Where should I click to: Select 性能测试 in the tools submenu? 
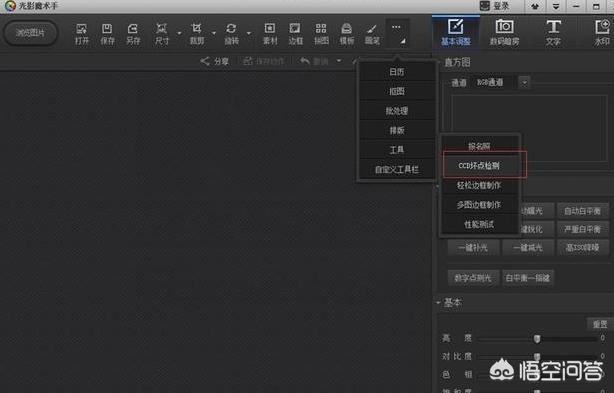click(479, 224)
